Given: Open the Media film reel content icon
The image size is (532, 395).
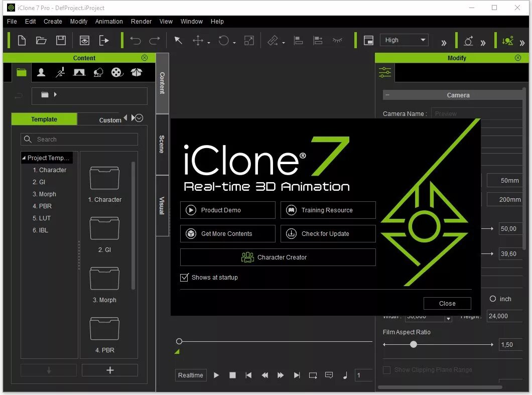Looking at the screenshot, I should coord(117,72).
